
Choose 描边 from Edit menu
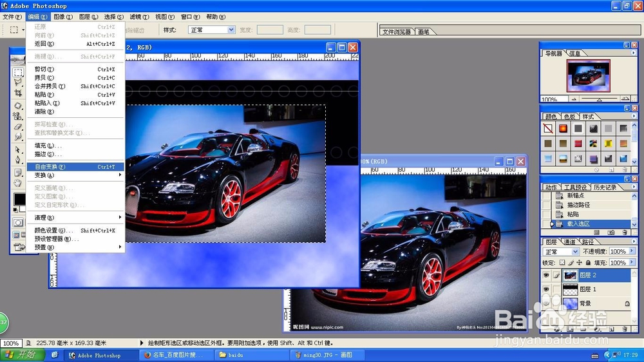coord(75,154)
